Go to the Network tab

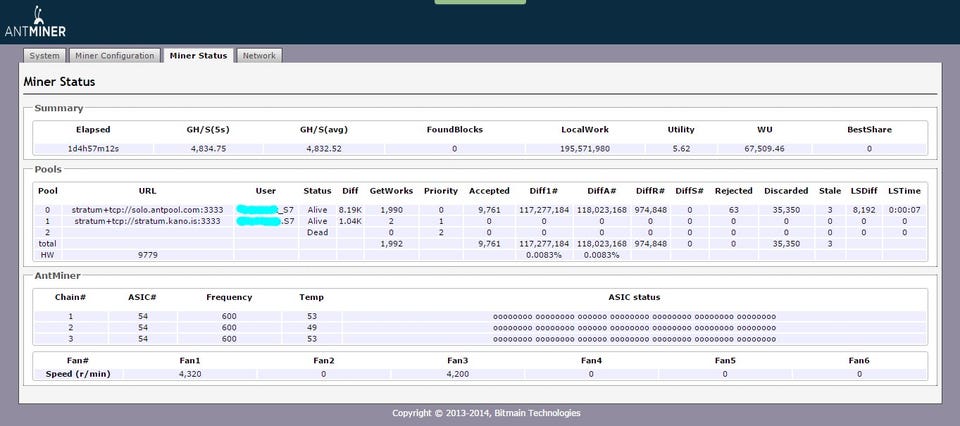click(259, 56)
